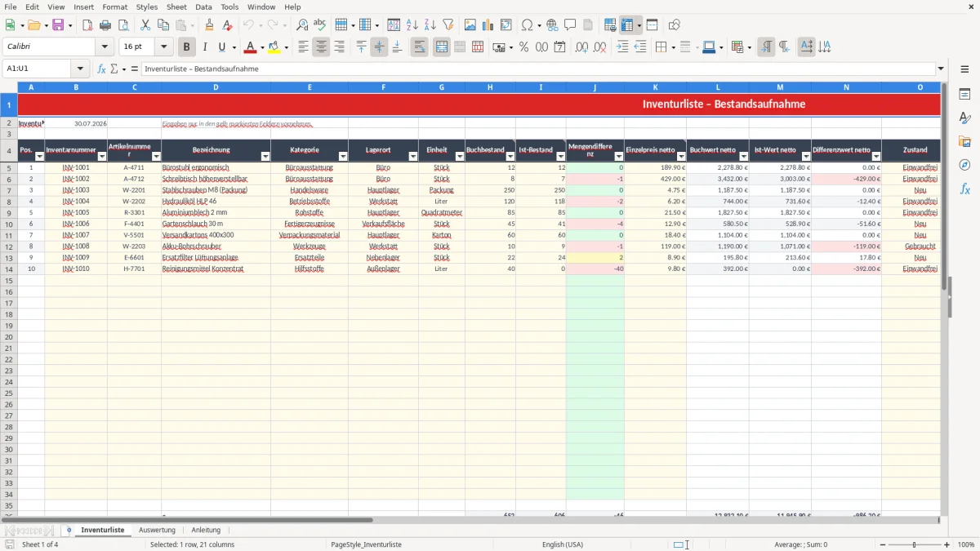The width and height of the screenshot is (980, 551).
Task: Open Find & Replace icon
Action: click(x=302, y=25)
